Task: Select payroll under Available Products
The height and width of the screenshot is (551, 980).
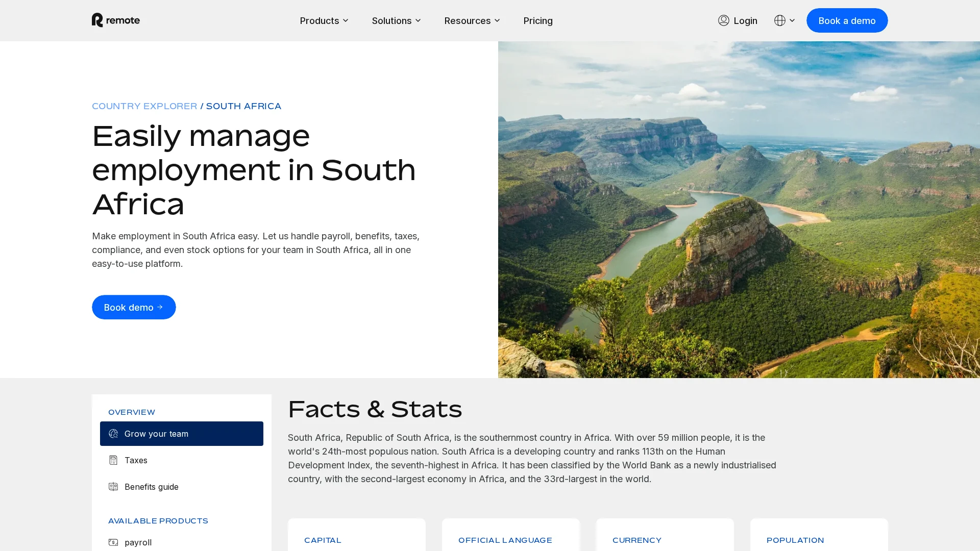Action: coord(182,542)
